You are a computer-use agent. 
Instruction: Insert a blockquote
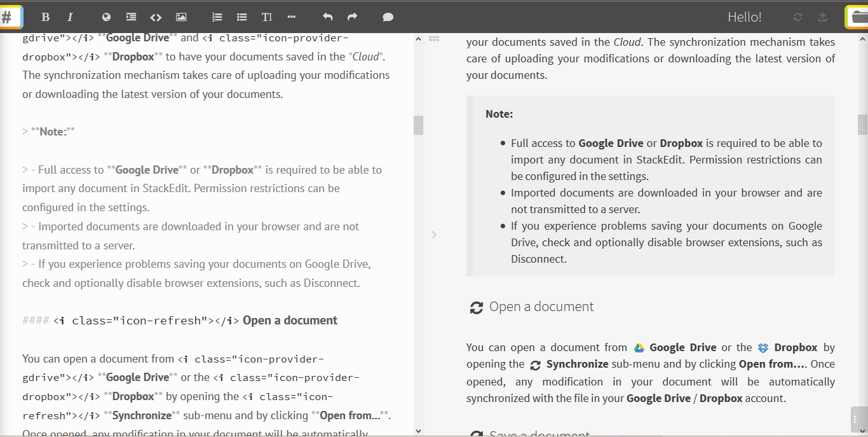[x=131, y=17]
